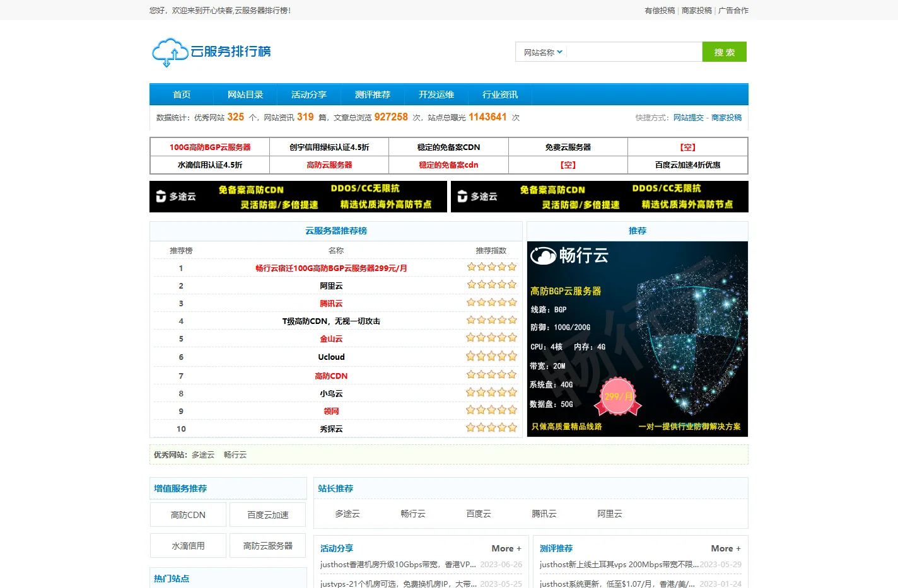Open the justhost香港机房升级10Gbps article
Viewport: 898px width, 588px height.
click(x=398, y=565)
